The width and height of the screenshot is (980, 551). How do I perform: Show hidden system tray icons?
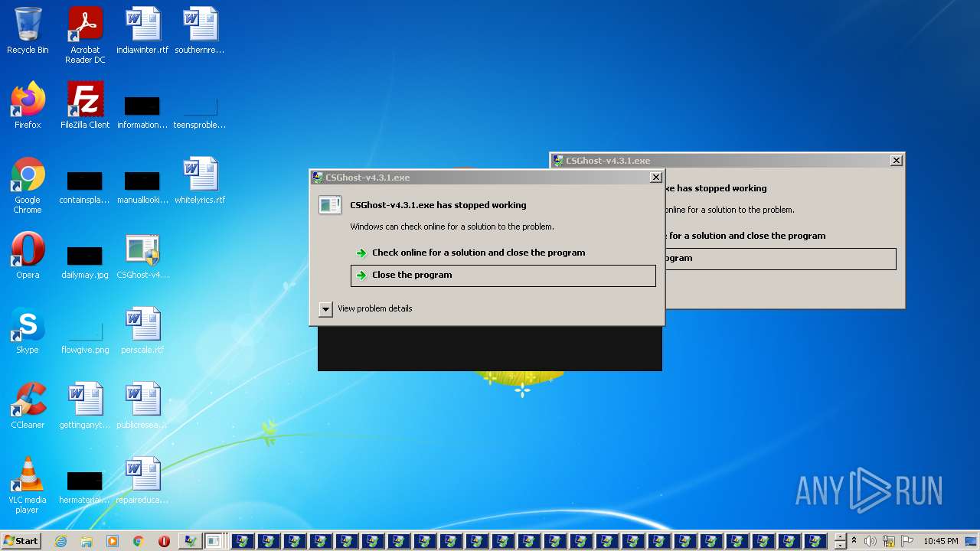click(854, 541)
